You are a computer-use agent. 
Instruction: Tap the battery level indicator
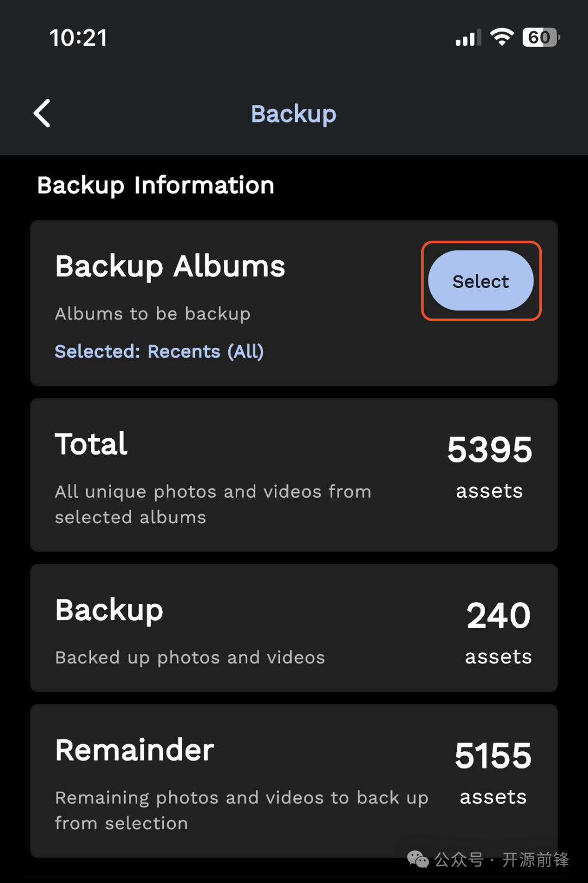(x=541, y=37)
